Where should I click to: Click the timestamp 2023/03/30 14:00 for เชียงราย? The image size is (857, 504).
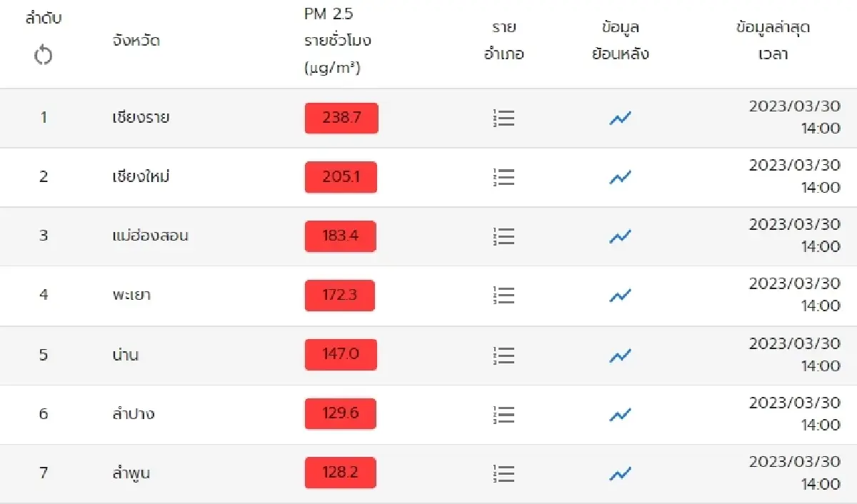(794, 118)
